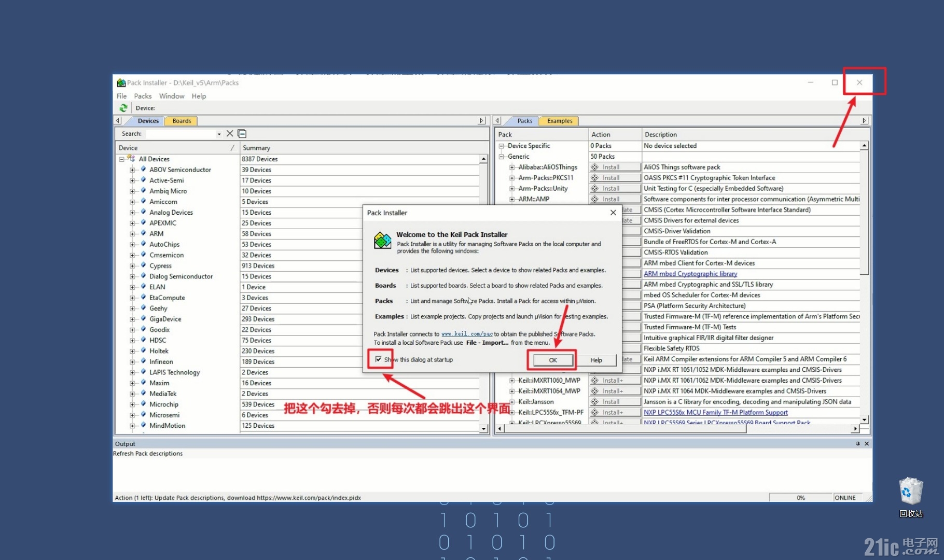
Task: Click the right arrow in Devices tab strip
Action: (x=482, y=120)
